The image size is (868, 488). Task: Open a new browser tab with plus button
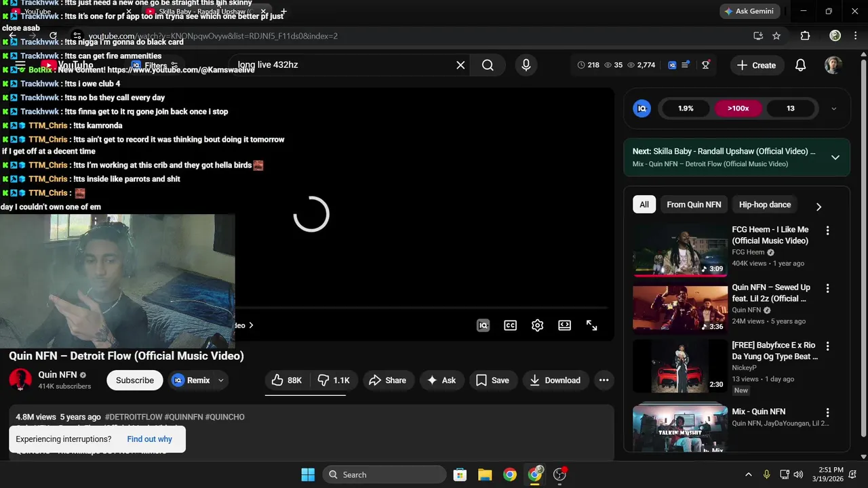click(x=283, y=12)
